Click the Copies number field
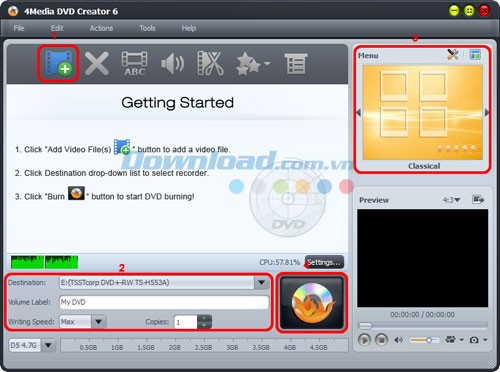Image resolution: width=500 pixels, height=372 pixels. (186, 322)
